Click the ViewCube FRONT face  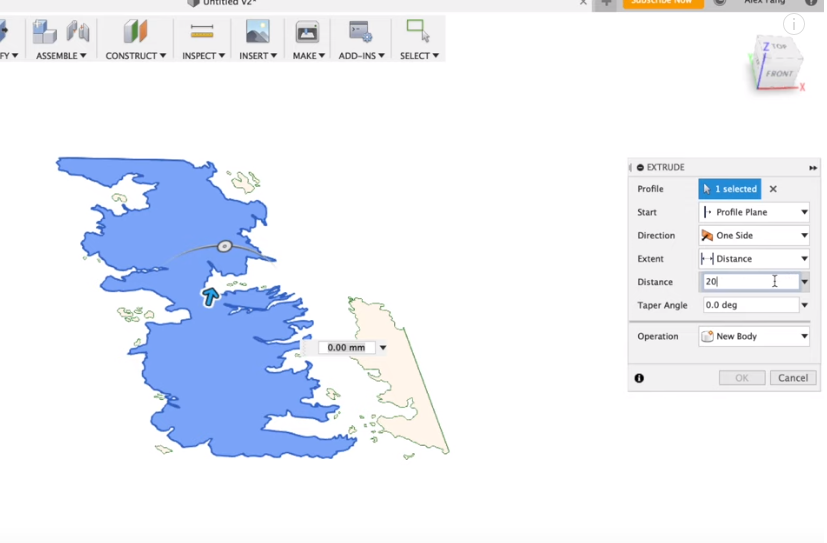[779, 74]
